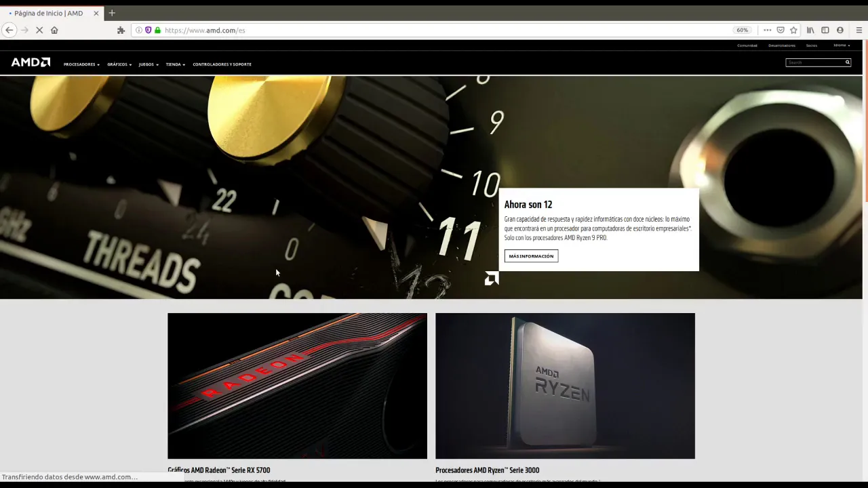The height and width of the screenshot is (488, 868).
Task: Open the Comunidad link
Action: pos(747,45)
